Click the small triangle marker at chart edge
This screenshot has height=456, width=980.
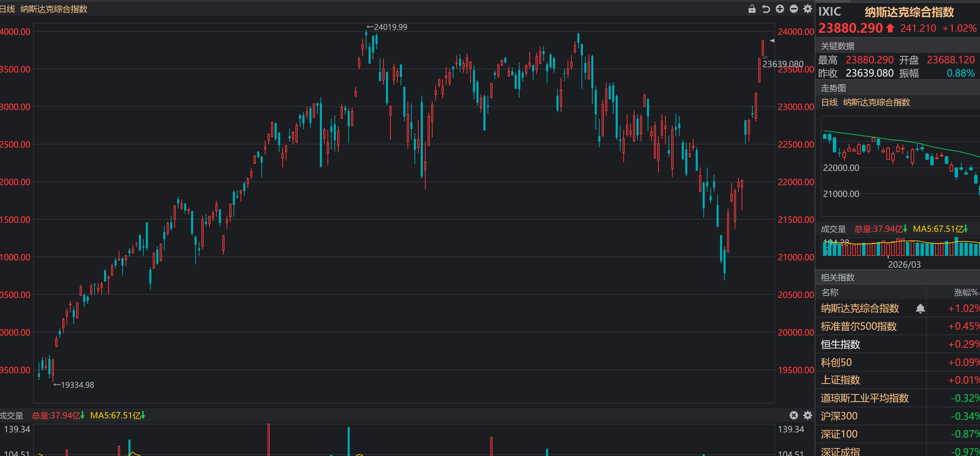pos(772,40)
